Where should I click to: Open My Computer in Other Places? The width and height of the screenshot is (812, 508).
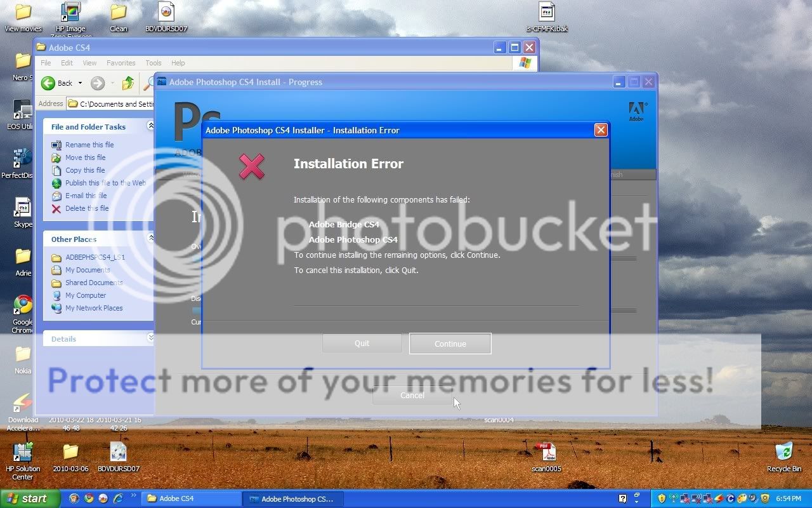click(x=86, y=295)
